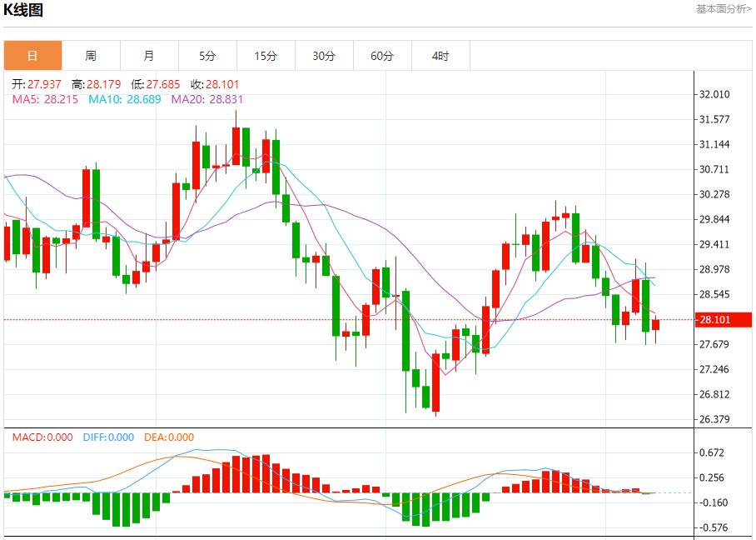The width and height of the screenshot is (756, 540).
Task: Click the 26.379 price axis label
Action: coord(714,419)
